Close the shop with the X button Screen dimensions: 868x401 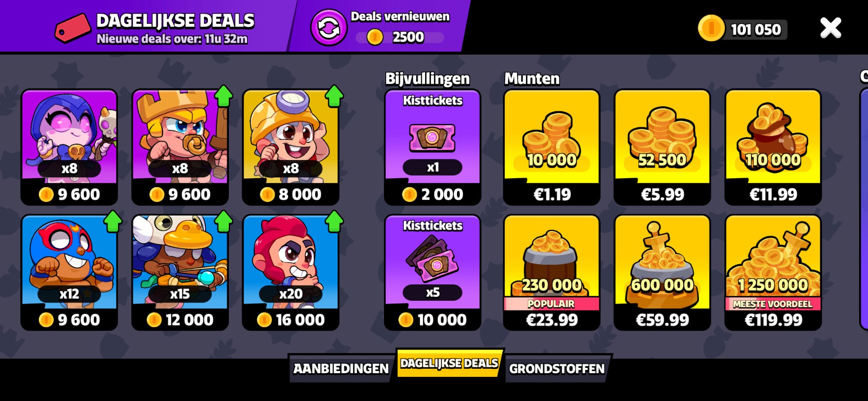point(830,28)
